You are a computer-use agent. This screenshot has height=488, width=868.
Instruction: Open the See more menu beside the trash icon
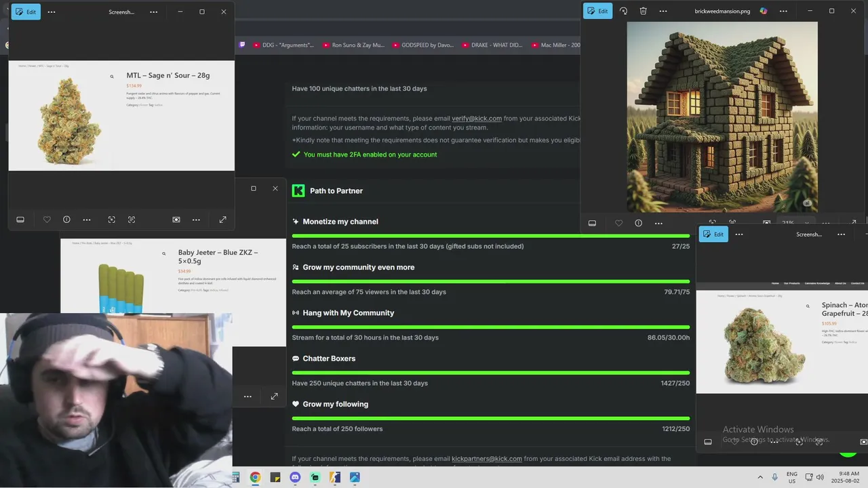pyautogui.click(x=663, y=11)
